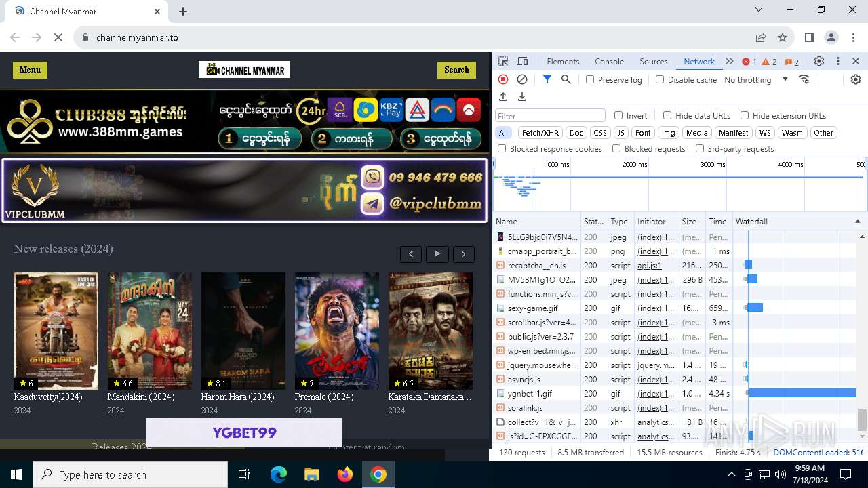This screenshot has width=868, height=488.
Task: Check Hide extension URLs option
Action: [x=745, y=115]
